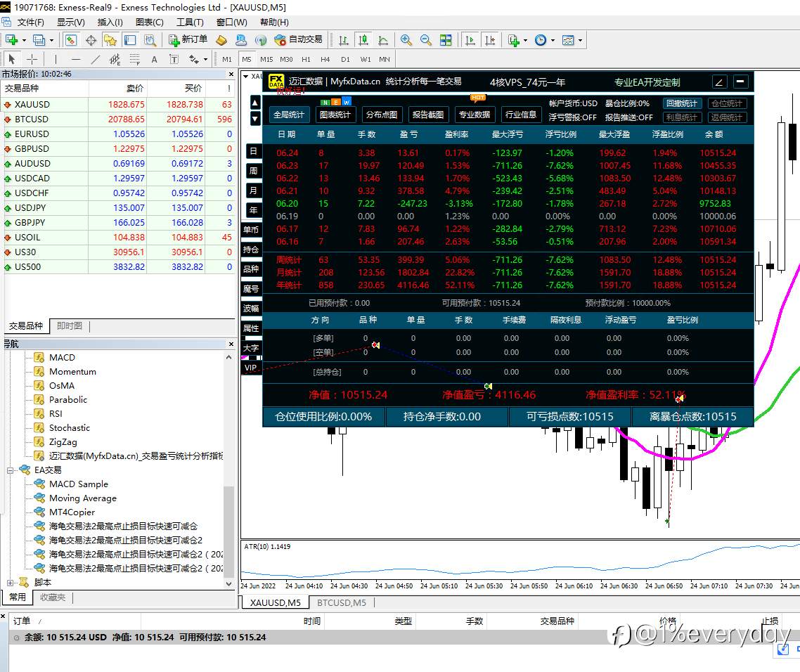Switch to BTCUSD,M5 chart tab
The width and height of the screenshot is (800, 672).
(x=342, y=602)
